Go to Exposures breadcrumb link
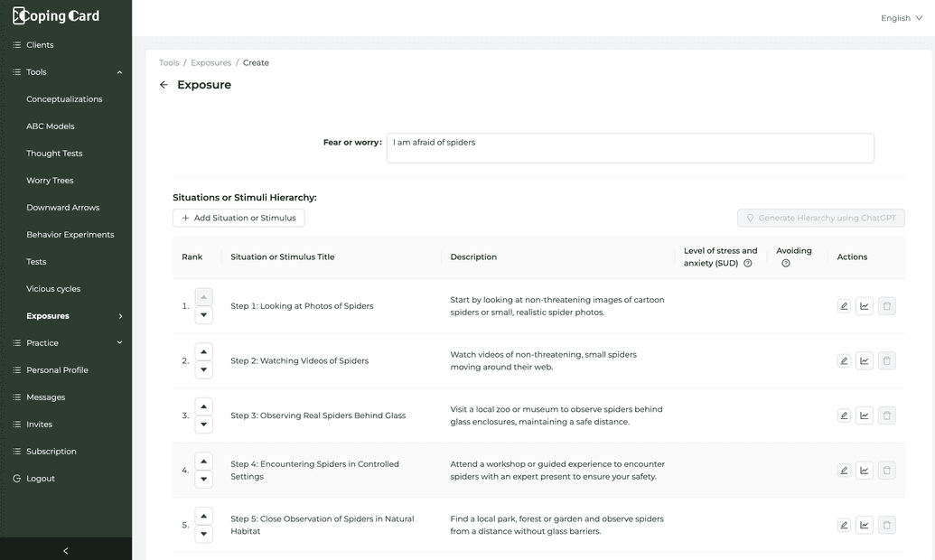 pos(211,62)
